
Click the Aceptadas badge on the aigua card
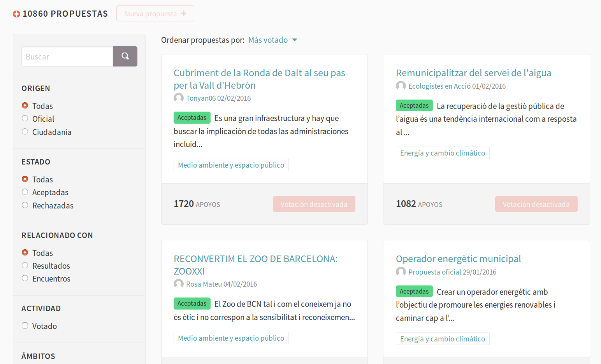click(x=414, y=105)
